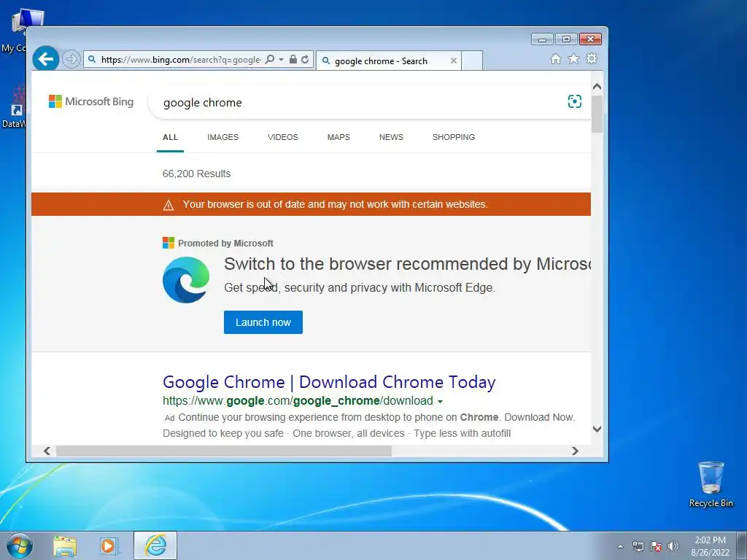Switch to the MAPS tab
This screenshot has height=560, width=747.
[x=338, y=137]
